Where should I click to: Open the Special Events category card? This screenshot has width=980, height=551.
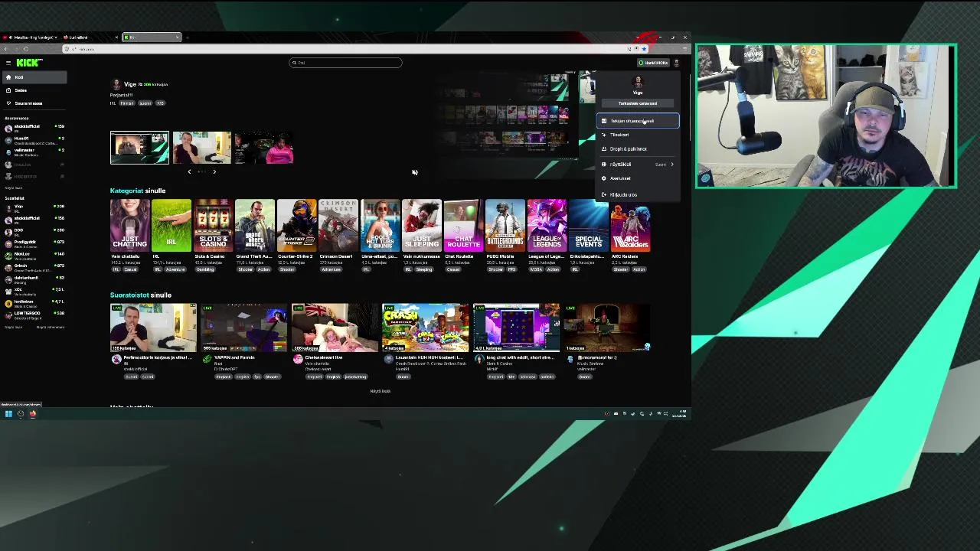click(x=589, y=225)
